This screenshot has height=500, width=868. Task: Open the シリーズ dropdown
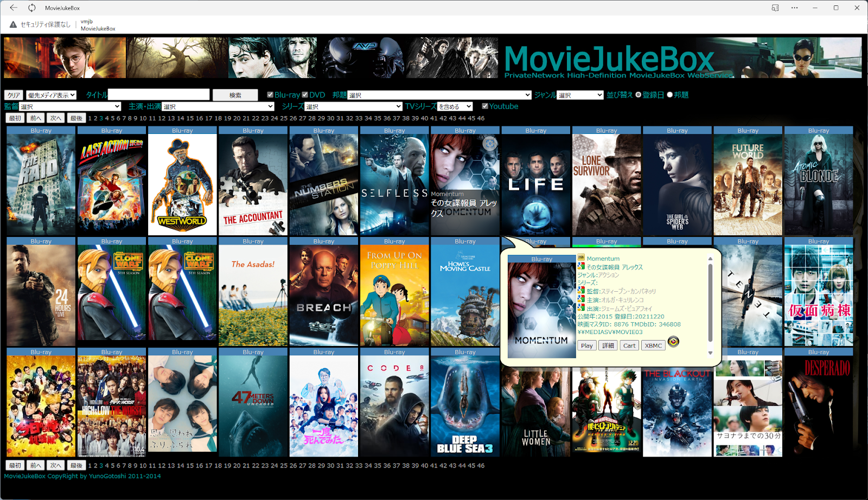(x=353, y=106)
